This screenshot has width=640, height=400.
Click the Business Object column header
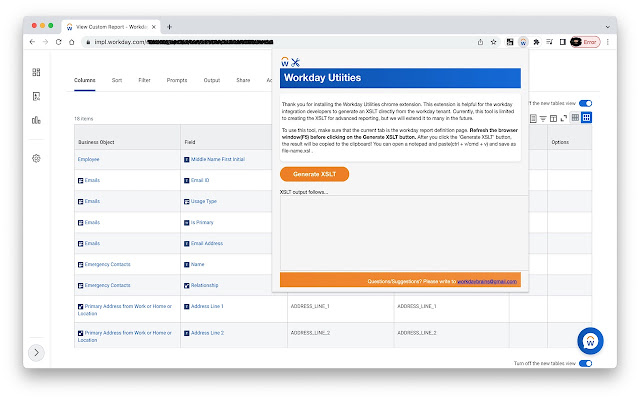coord(96,142)
